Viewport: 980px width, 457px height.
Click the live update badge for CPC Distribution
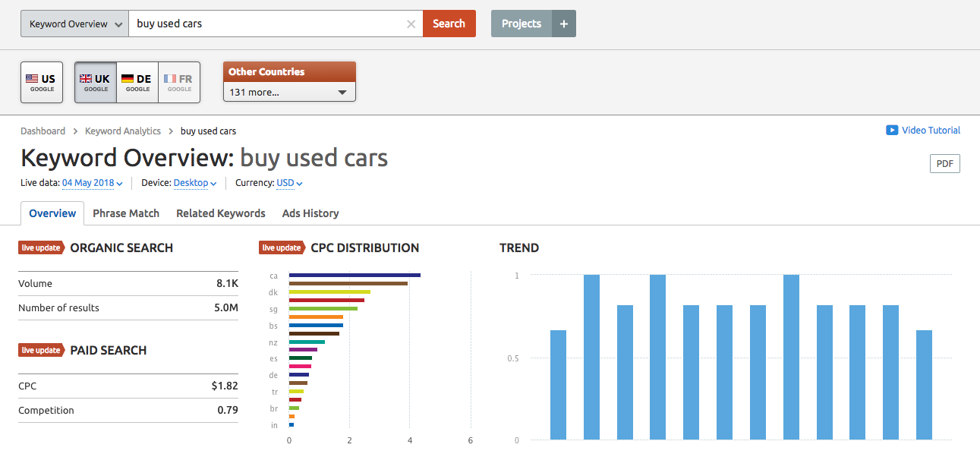(x=282, y=247)
